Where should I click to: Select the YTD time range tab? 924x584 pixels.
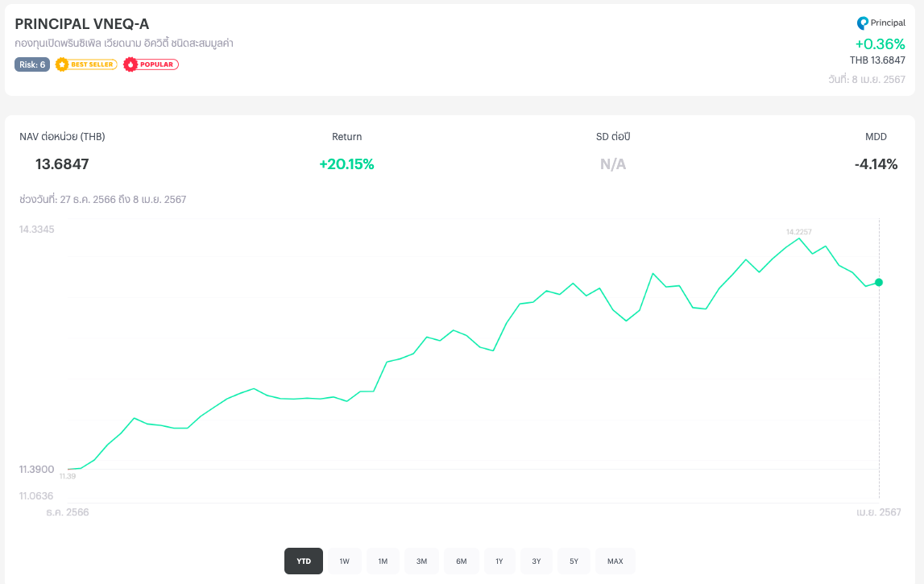tap(304, 561)
